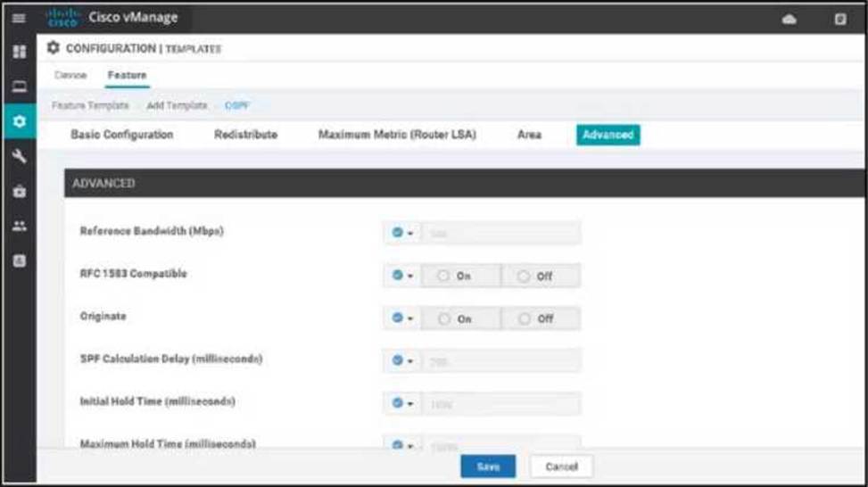868x487 pixels.
Task: Open SPF Calculation Delay scope dropdown
Action: [x=402, y=360]
